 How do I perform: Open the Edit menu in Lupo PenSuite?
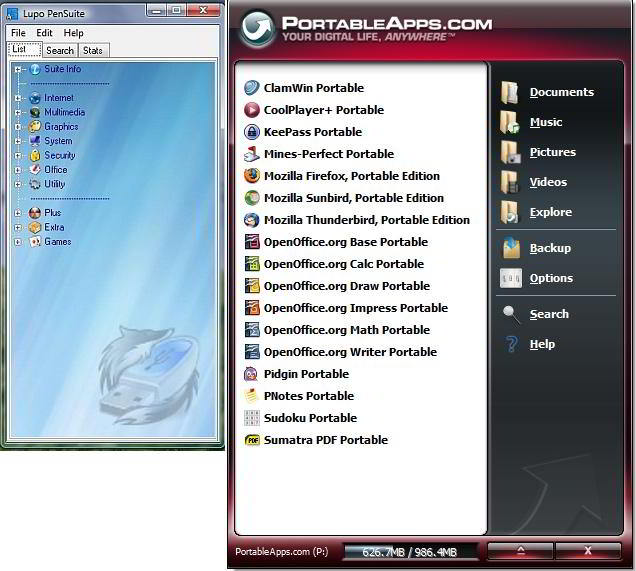click(x=44, y=33)
